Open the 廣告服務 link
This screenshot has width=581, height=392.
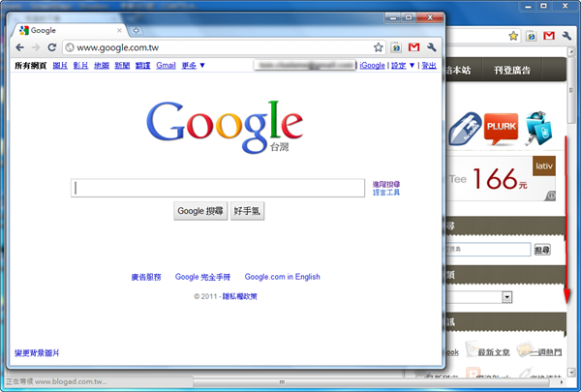146,277
